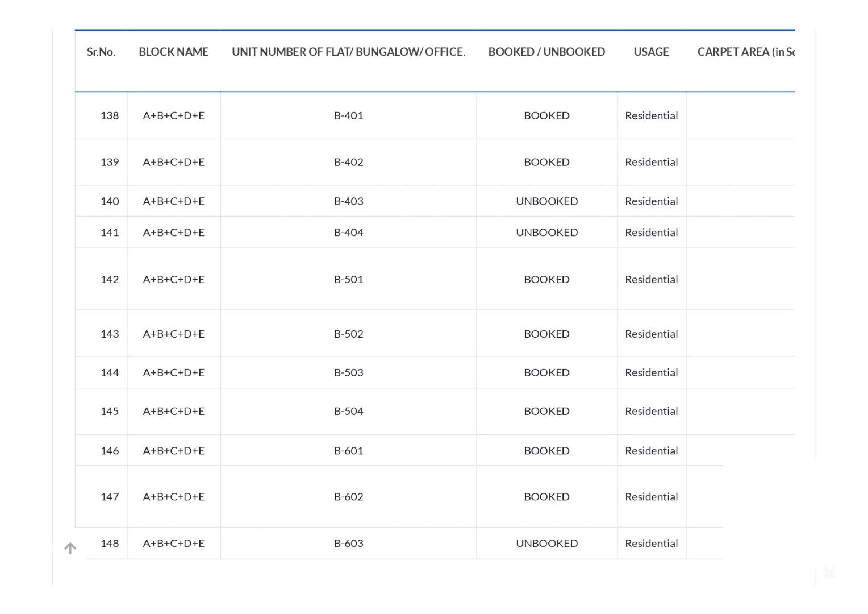Viewport: 868px width, 614px height.
Task: Click Residential usage in row 144
Action: pos(652,372)
